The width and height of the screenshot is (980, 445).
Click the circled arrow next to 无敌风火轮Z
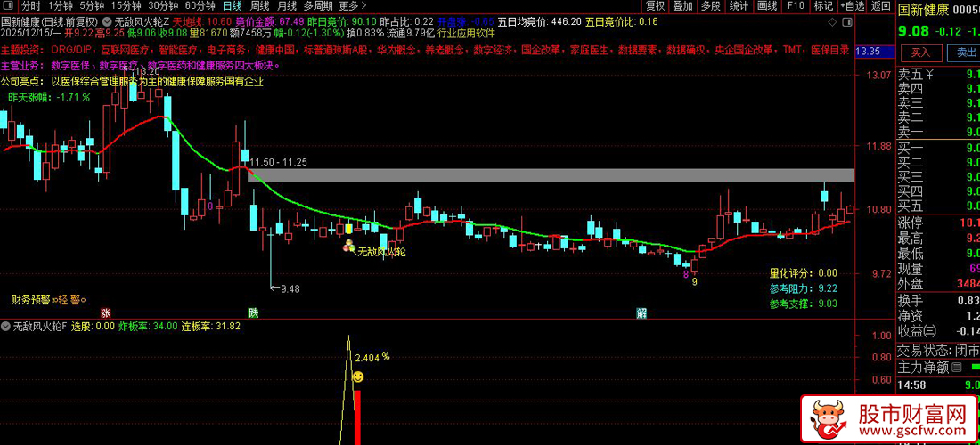[x=109, y=20]
